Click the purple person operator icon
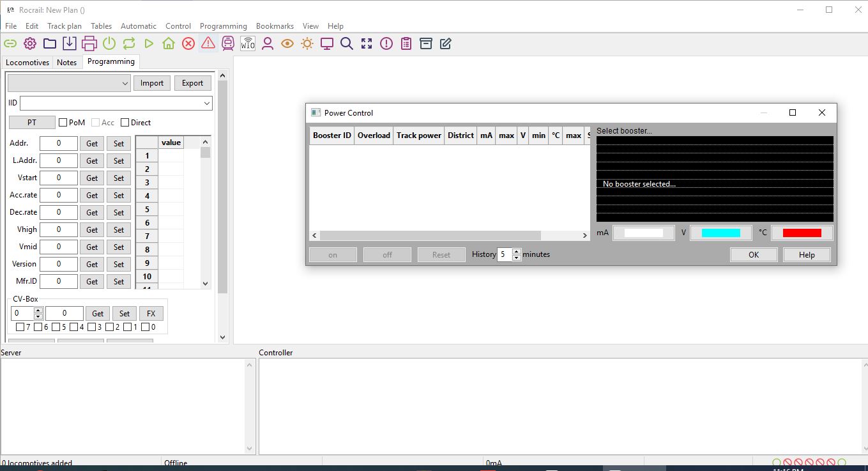 268,43
